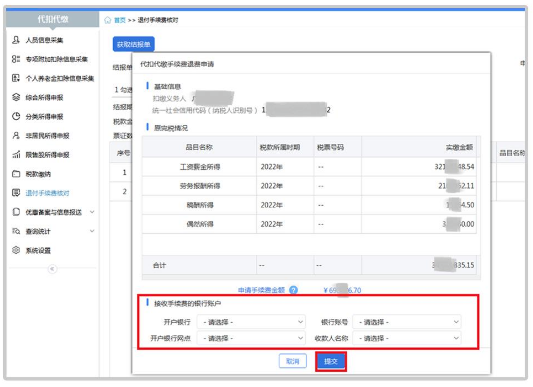Expand the chevron next to 查询统计
533x387 pixels.
click(x=92, y=231)
